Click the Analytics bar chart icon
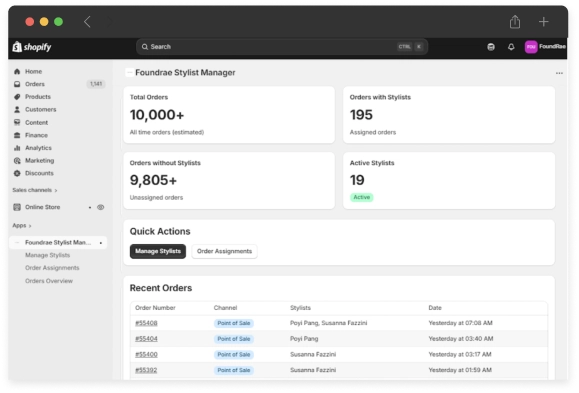579x393 pixels. pyautogui.click(x=17, y=148)
